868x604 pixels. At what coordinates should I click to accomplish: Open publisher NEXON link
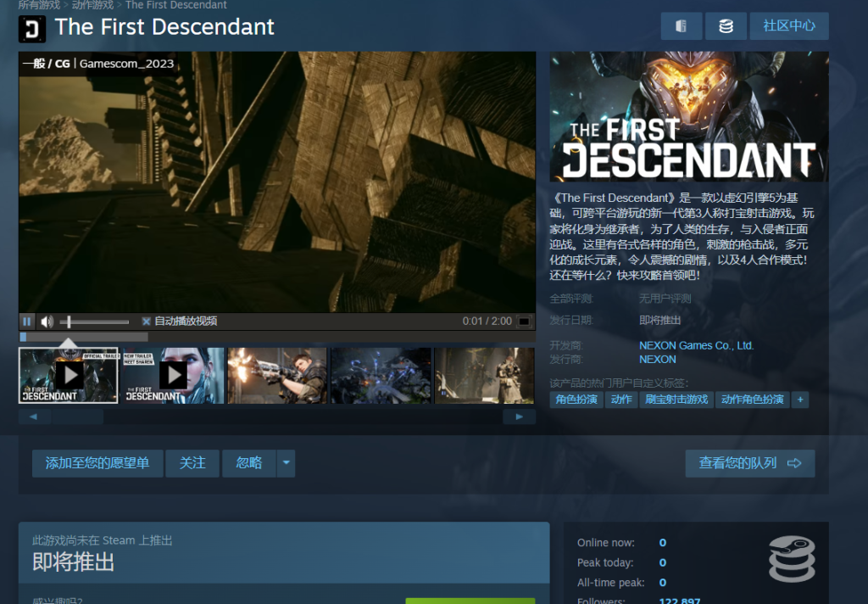click(x=658, y=359)
